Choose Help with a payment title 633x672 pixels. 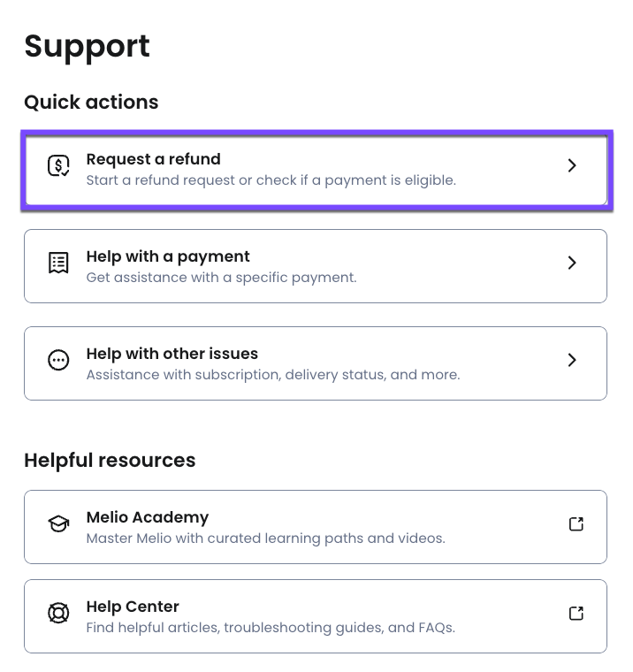168,256
